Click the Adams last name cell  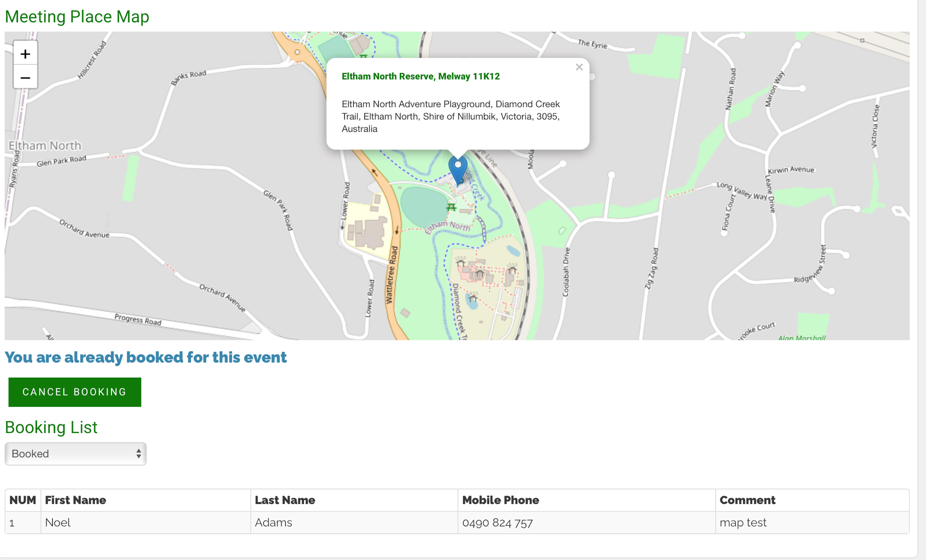tap(273, 523)
